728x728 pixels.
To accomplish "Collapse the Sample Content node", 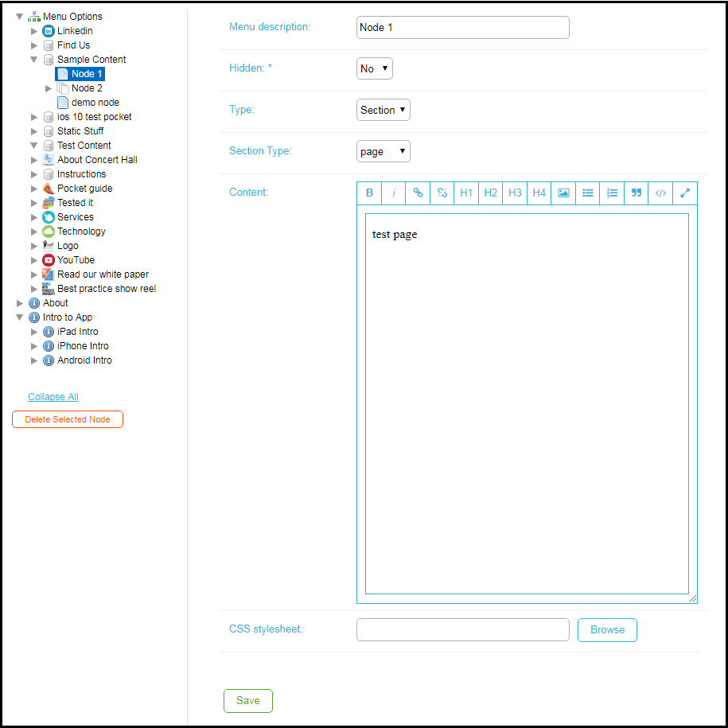I will tap(34, 60).
